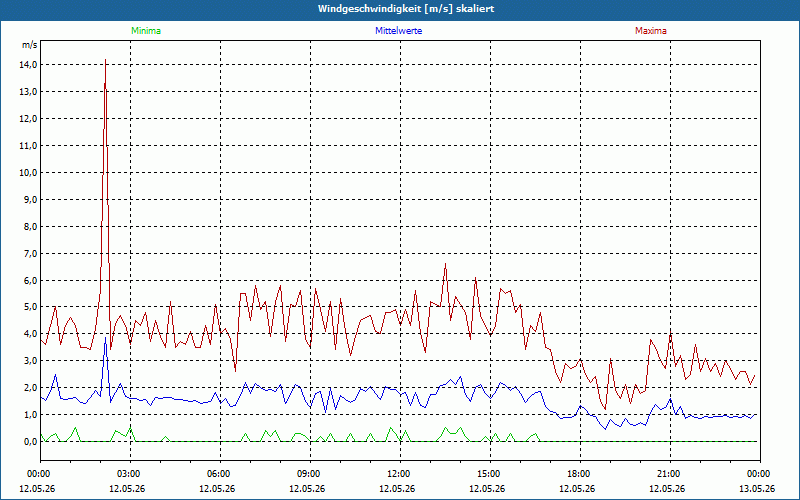This screenshot has height=500, width=800.
Task: Click the 11,0 y-axis label
Action: (x=29, y=145)
